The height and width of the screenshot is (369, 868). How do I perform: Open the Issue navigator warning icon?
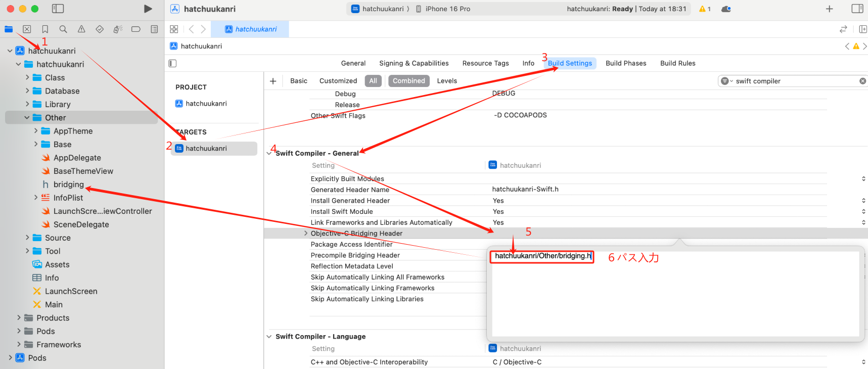pyautogui.click(x=81, y=29)
